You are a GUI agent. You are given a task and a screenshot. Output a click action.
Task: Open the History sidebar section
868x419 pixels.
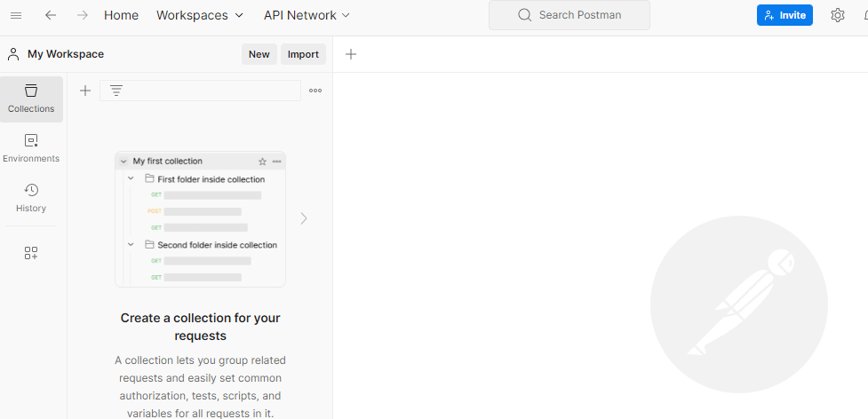31,198
